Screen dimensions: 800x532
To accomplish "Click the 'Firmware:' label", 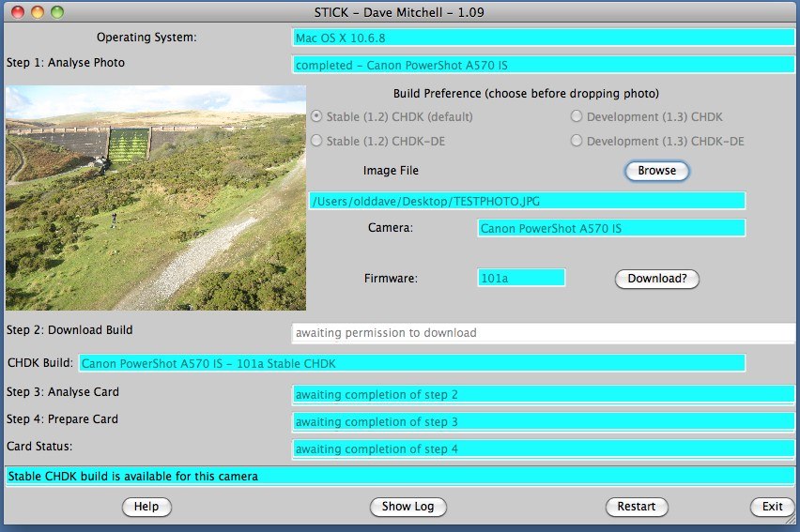I will [391, 279].
